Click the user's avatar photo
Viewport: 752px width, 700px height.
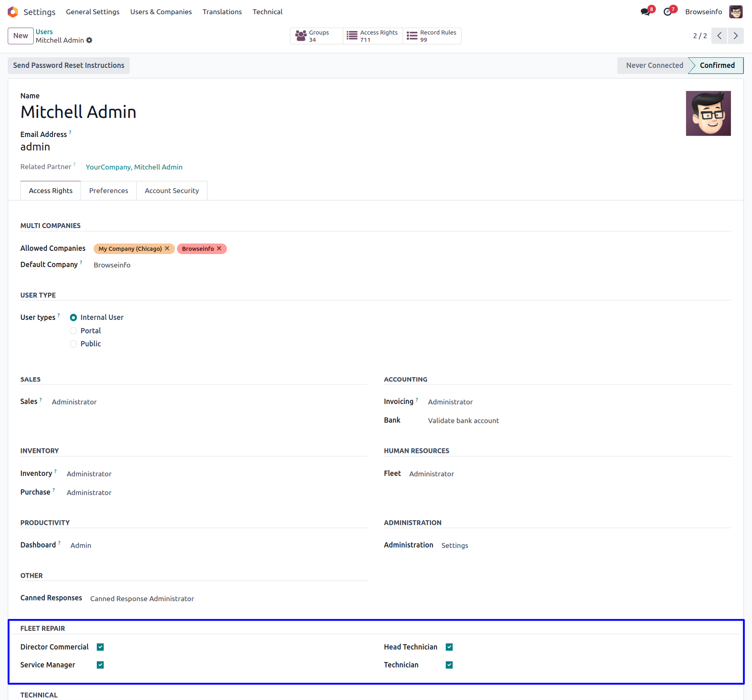coord(708,113)
